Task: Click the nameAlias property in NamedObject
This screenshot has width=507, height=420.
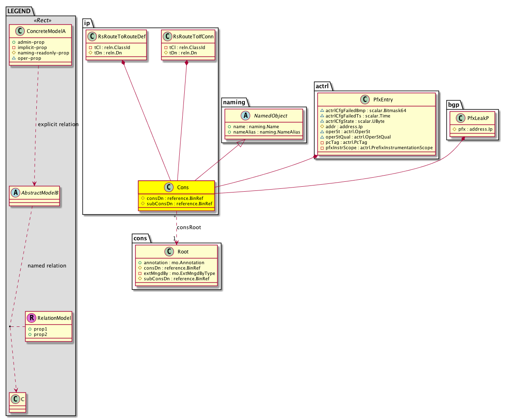Action: [264, 132]
